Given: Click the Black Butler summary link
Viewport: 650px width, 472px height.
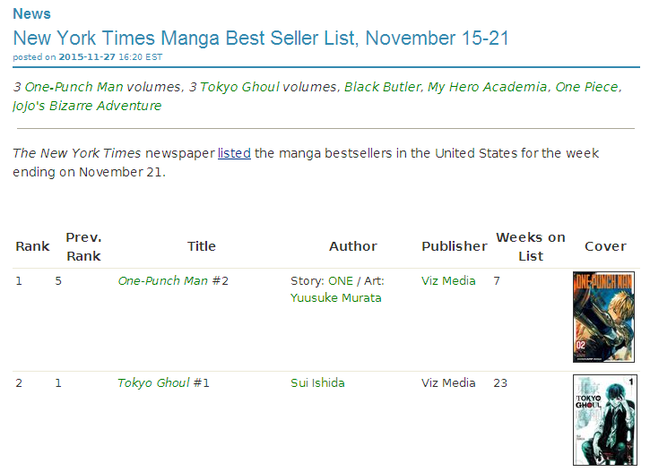Looking at the screenshot, I should (x=382, y=87).
